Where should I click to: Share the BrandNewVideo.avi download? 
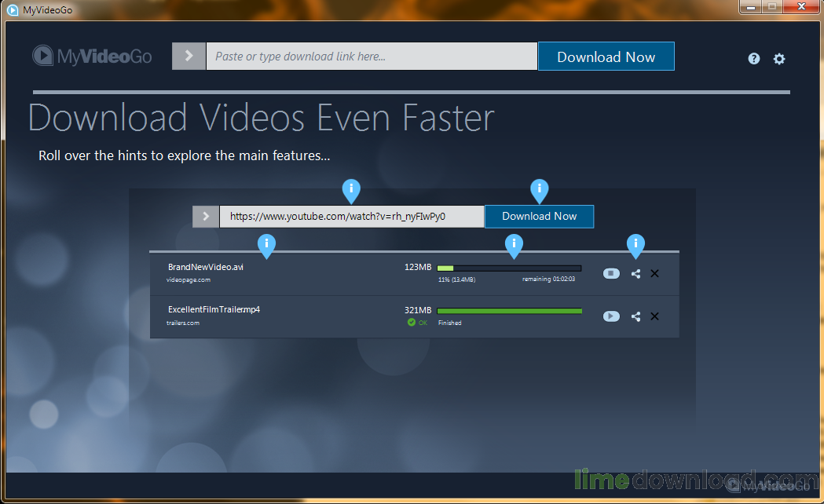click(x=635, y=273)
